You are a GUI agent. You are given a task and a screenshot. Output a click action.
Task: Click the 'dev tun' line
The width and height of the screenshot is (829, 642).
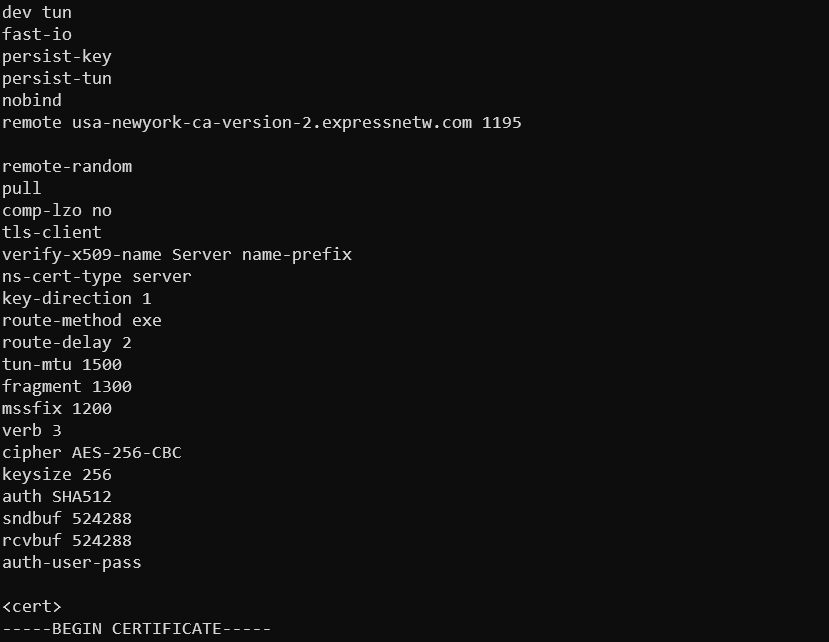coord(37,12)
